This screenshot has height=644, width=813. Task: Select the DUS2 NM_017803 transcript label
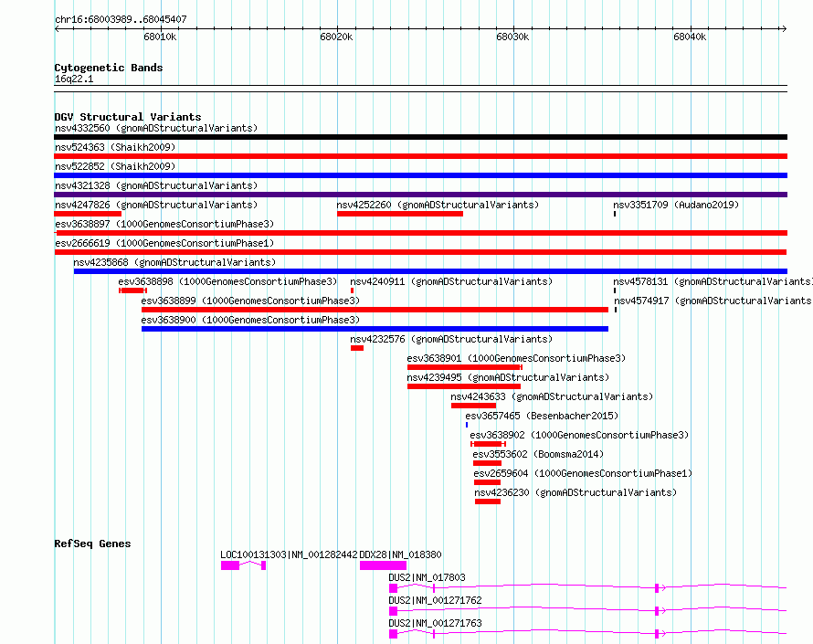click(427, 577)
